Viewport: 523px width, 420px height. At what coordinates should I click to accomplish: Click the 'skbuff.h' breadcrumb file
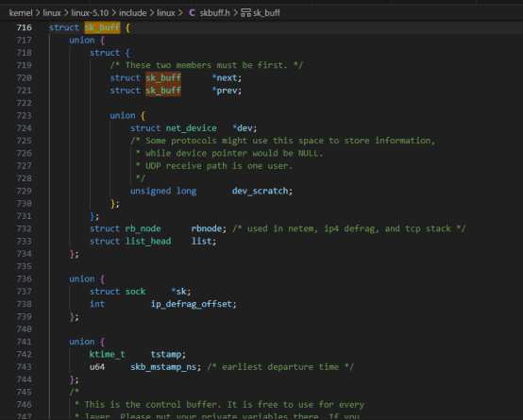coord(215,13)
